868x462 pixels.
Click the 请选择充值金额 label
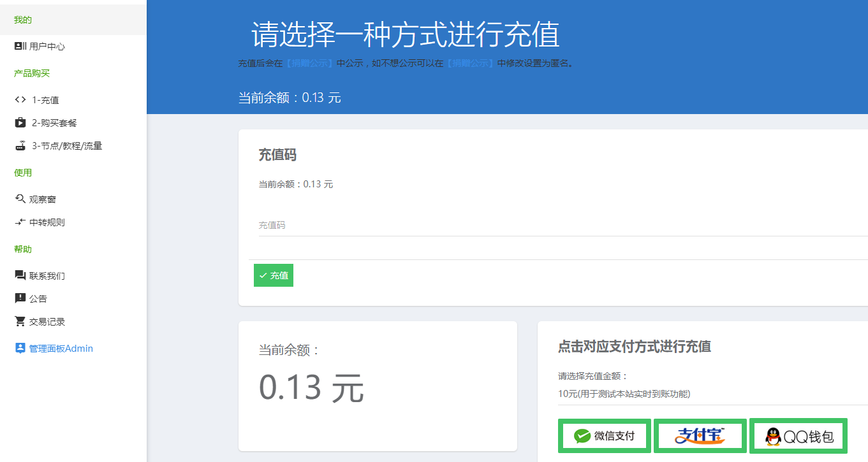[594, 376]
